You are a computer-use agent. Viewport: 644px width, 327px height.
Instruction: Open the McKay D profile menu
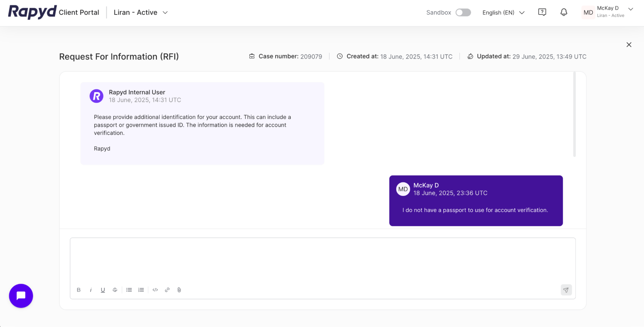(x=608, y=12)
